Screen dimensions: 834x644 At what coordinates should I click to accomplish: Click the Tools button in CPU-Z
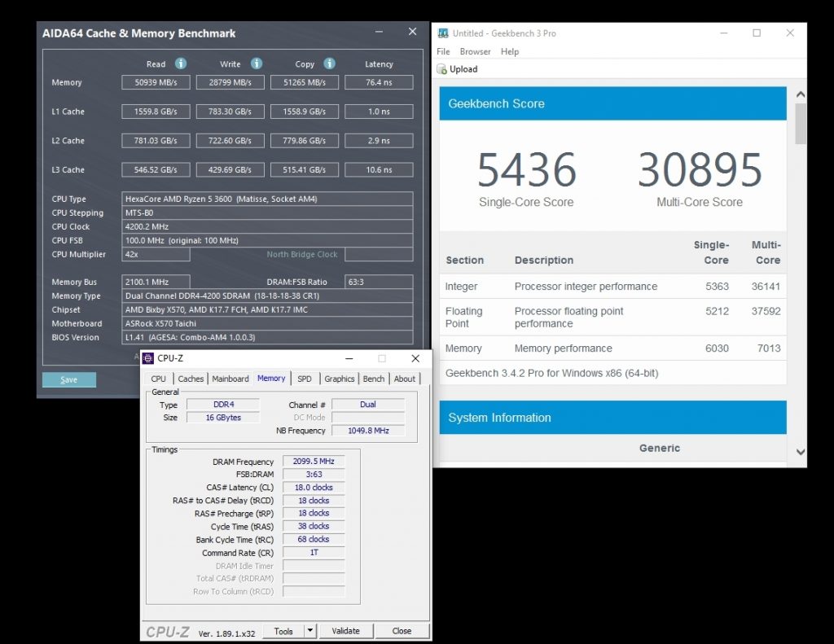283,631
